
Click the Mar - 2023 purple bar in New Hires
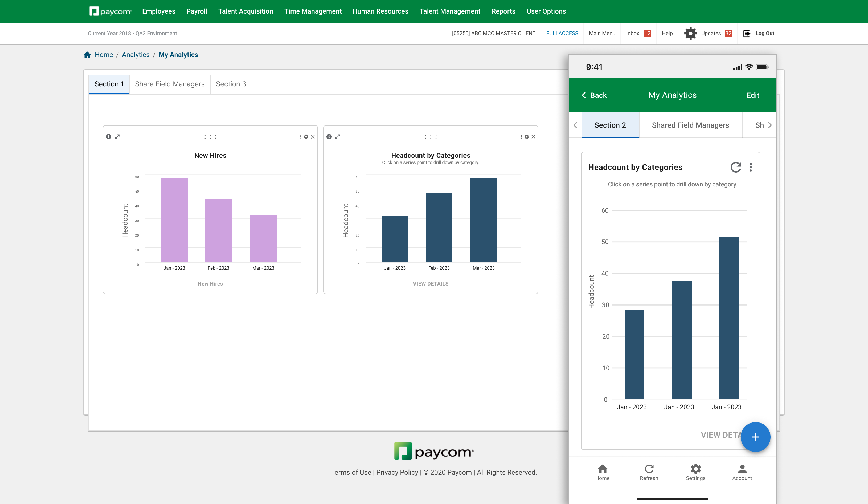(x=263, y=238)
